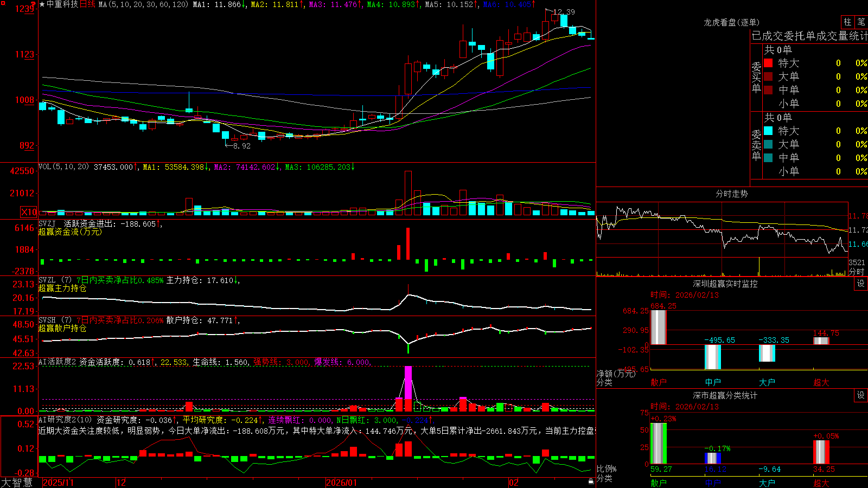868x488 pixels.
Task: Click the 委买单 section label
Action: coord(756,77)
